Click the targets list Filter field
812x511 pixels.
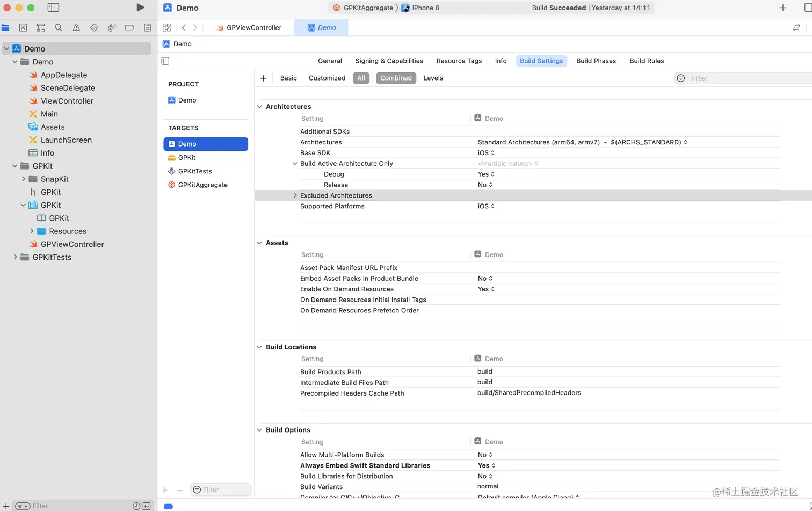[x=221, y=490]
